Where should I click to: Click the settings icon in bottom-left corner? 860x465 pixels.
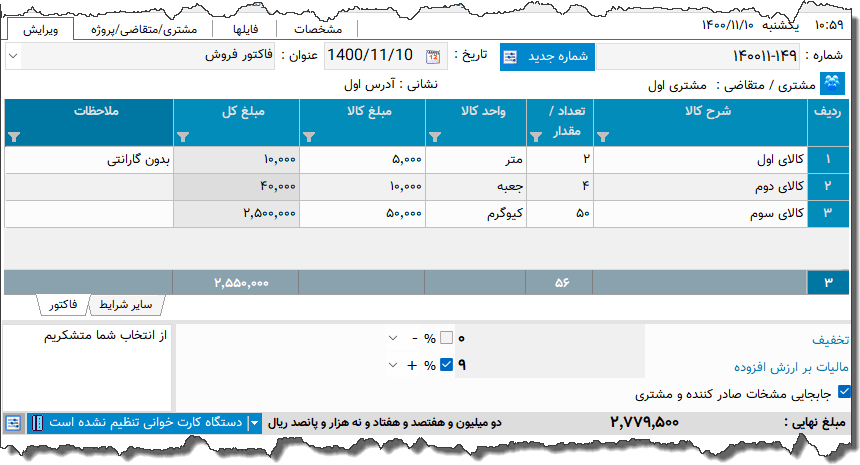point(13,423)
